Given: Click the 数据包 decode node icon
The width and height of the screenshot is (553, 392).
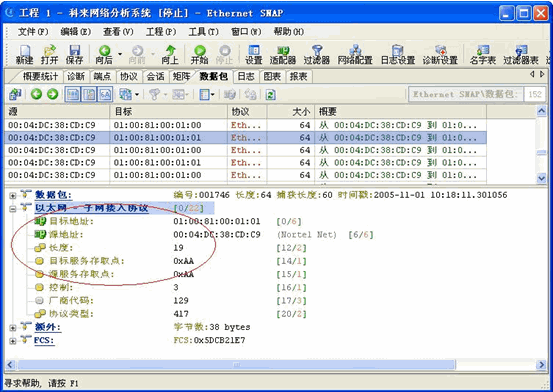Looking at the screenshot, I should (x=26, y=194).
